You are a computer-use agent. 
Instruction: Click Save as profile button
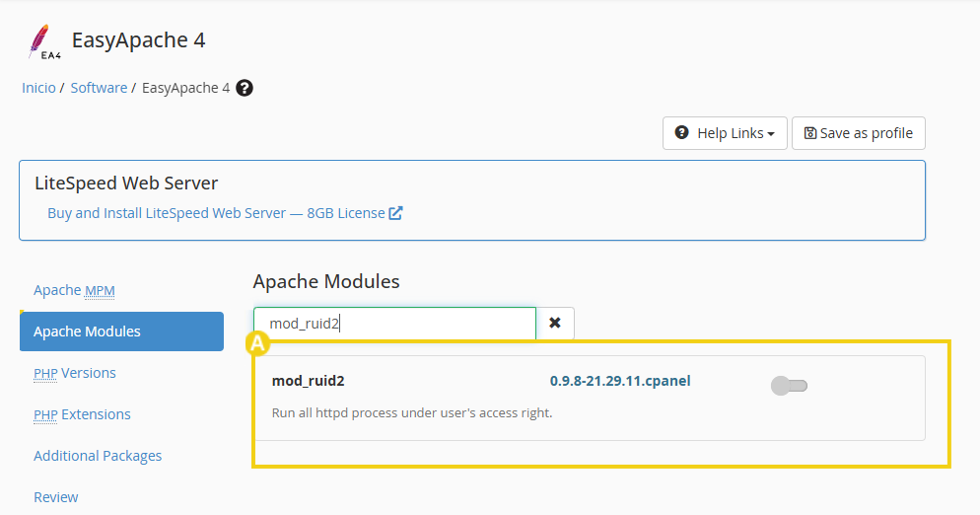(859, 133)
